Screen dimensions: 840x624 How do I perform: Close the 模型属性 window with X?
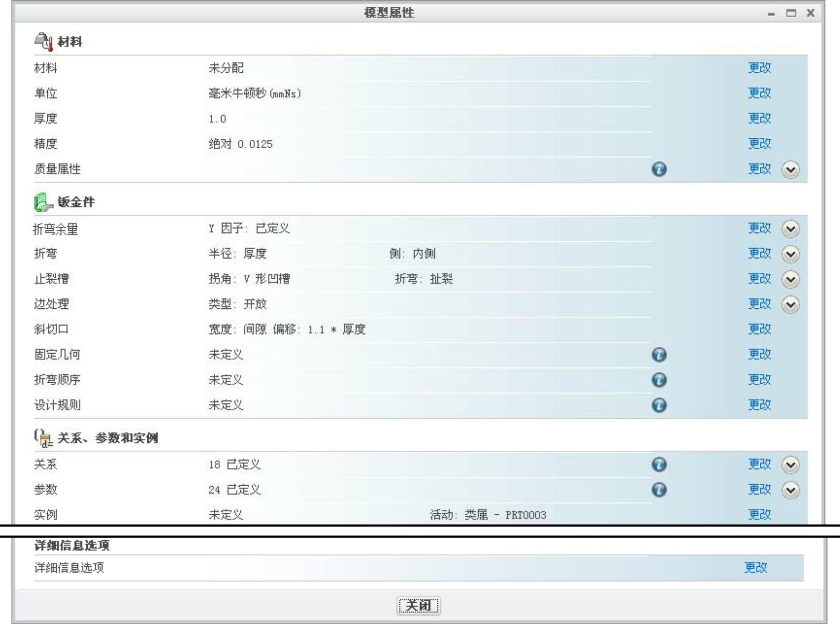(x=810, y=13)
